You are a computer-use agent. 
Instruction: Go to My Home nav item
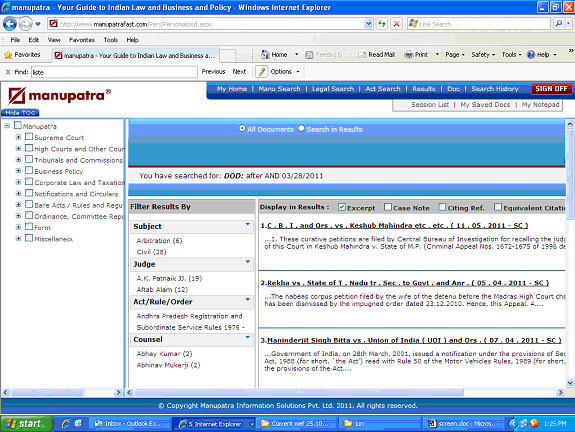point(232,89)
